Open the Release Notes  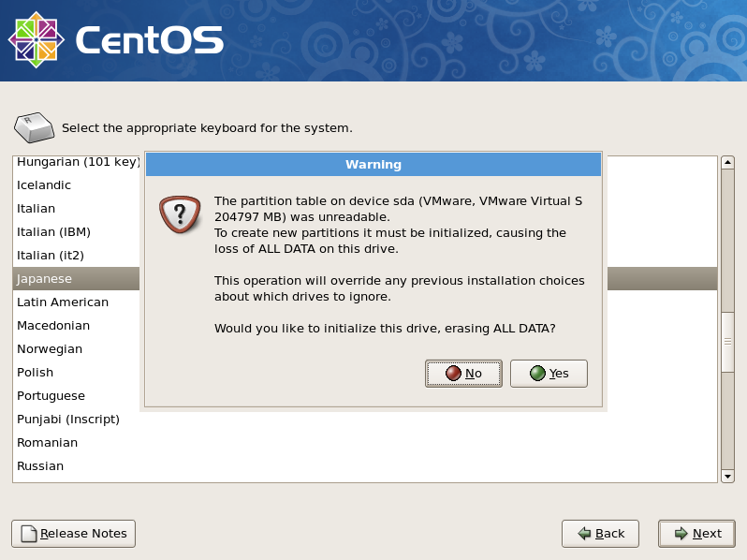pyautogui.click(x=73, y=533)
